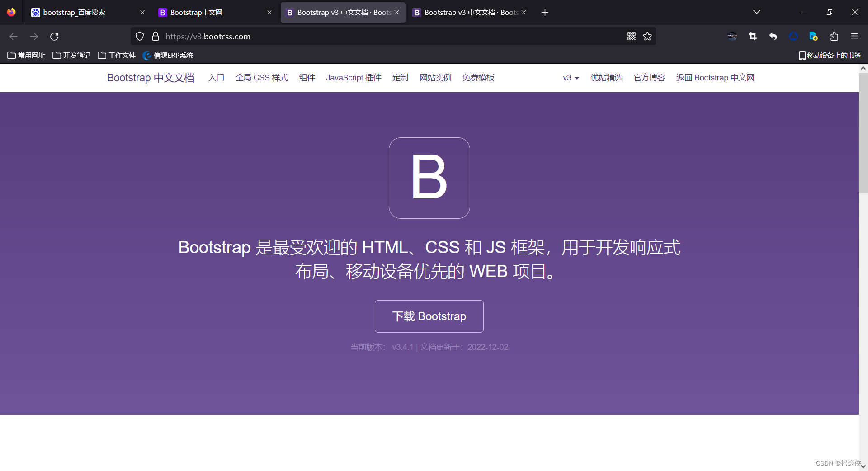Open the blue circle extension icon
This screenshot has width=868, height=471.
tap(793, 36)
